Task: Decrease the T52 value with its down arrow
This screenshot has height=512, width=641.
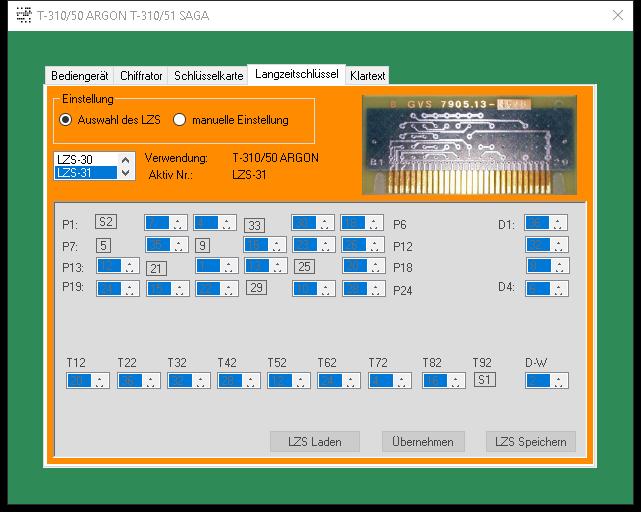Action: [300, 384]
